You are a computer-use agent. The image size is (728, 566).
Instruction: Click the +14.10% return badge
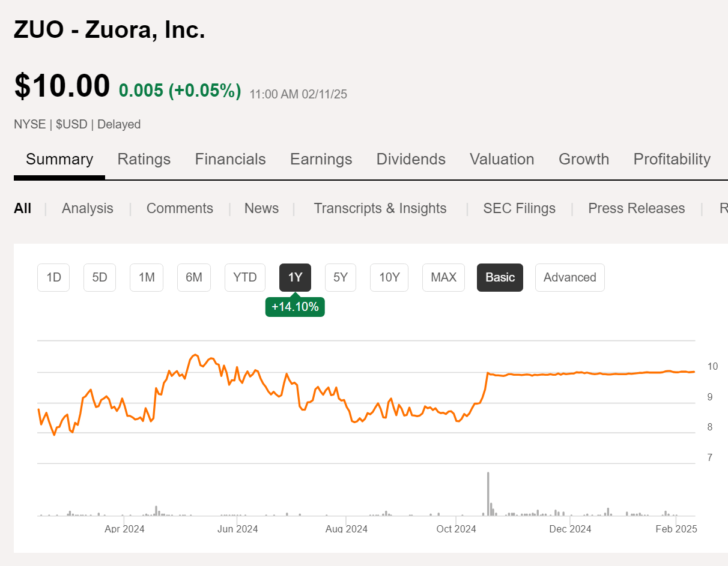(x=295, y=306)
